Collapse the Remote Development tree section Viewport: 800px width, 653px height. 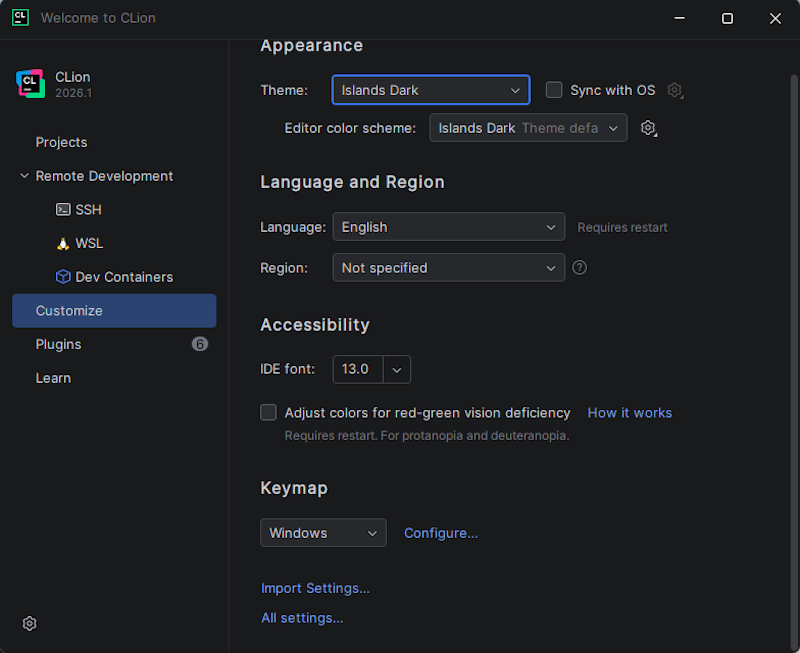(24, 176)
